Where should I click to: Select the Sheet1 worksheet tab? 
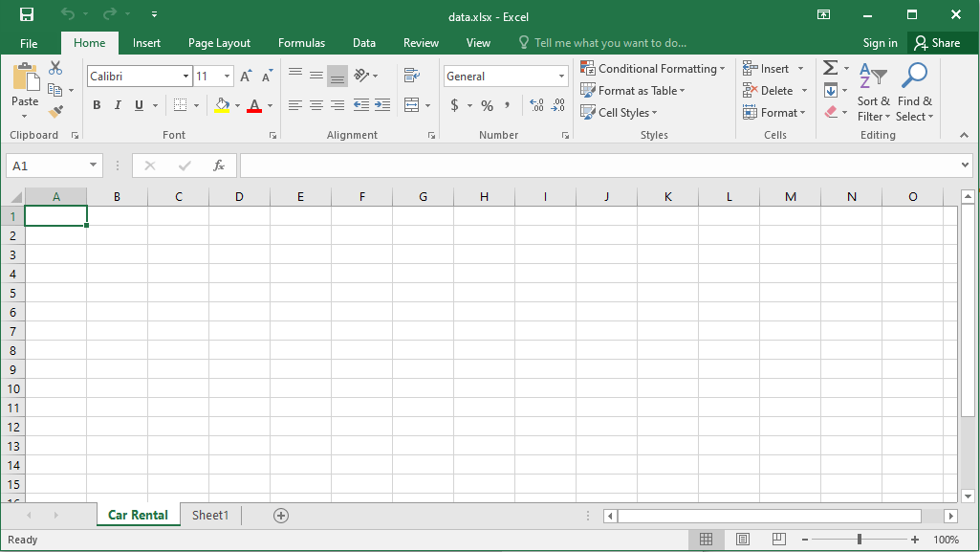point(210,515)
